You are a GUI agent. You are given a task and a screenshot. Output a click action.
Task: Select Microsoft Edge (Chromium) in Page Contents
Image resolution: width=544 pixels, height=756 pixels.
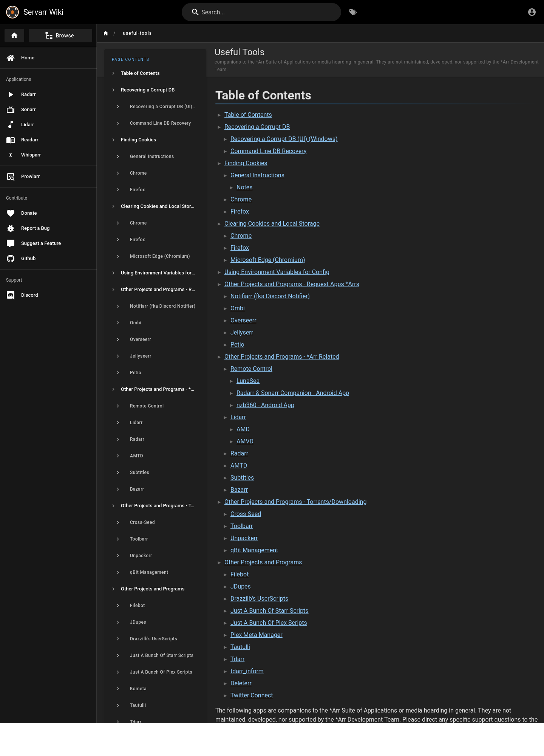[x=155, y=256]
